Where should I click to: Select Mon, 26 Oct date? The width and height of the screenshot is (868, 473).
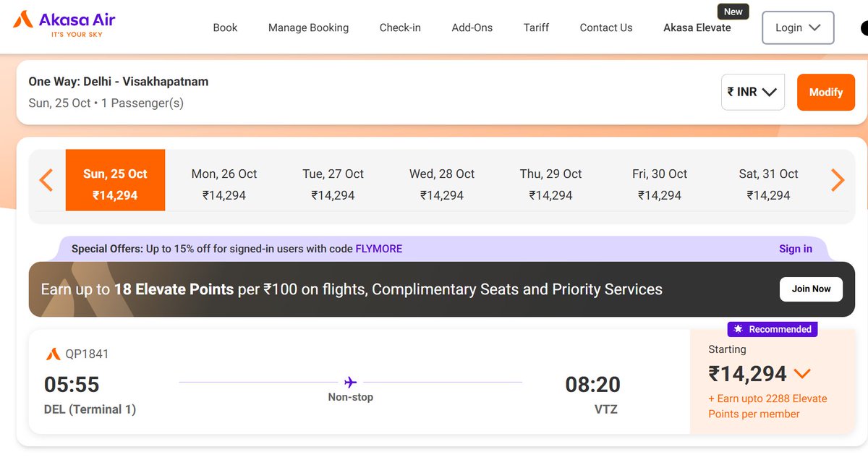coord(224,184)
